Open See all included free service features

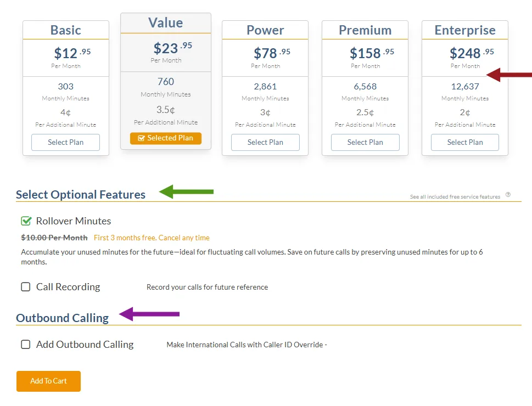455,197
